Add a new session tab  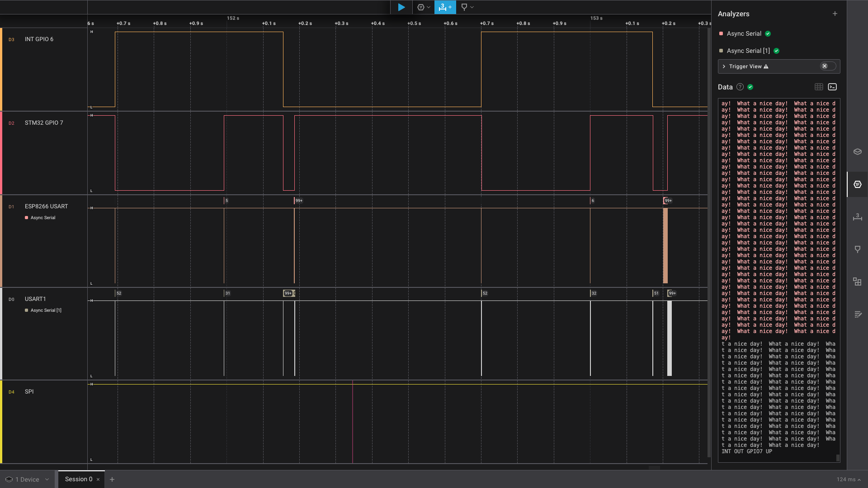(112, 479)
